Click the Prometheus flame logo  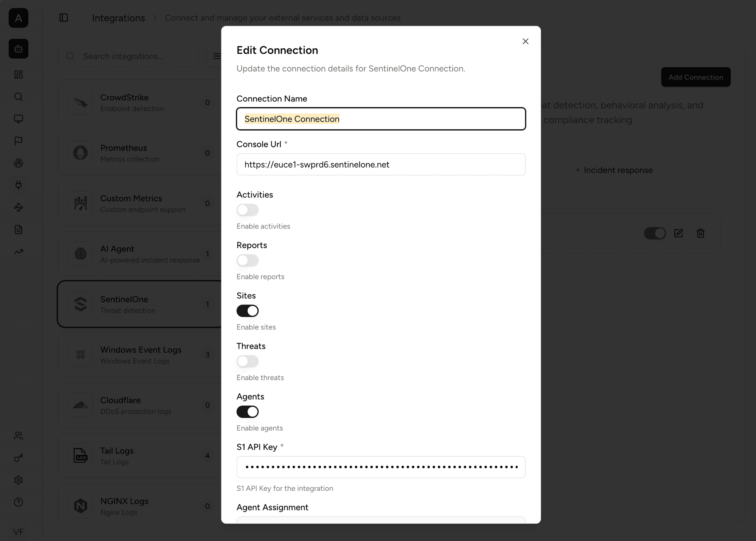(81, 153)
